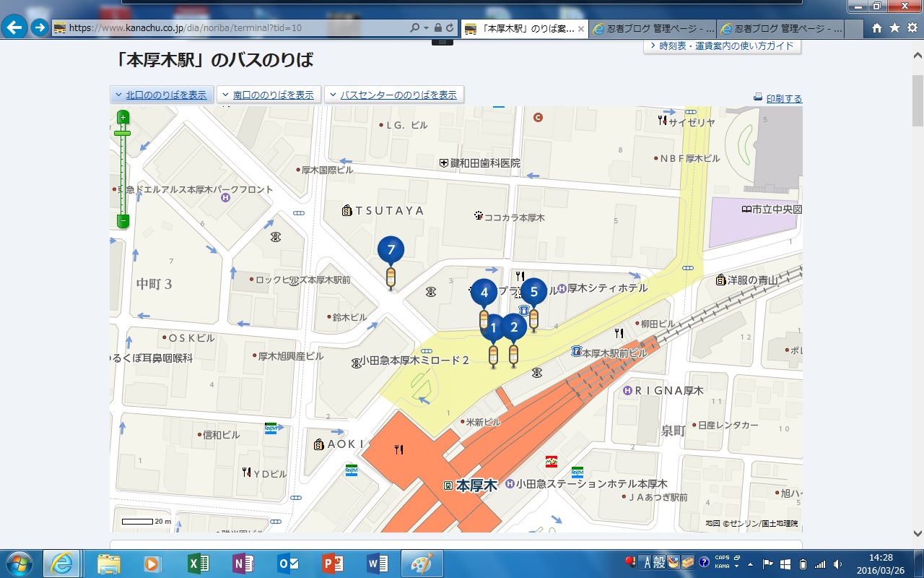This screenshot has height=578, width=924.
Task: Toggle the CAPS lock indicator in IME bar
Action: pos(722,558)
